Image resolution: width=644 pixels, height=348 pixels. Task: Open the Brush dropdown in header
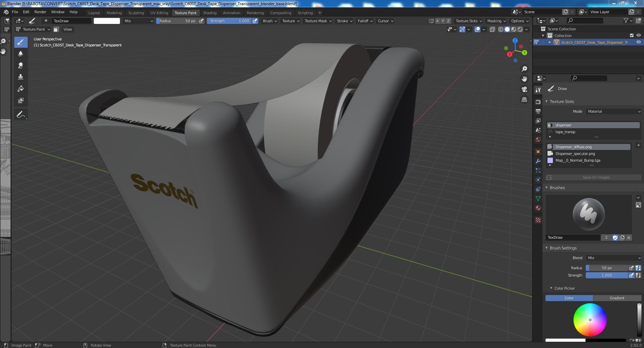(x=270, y=21)
